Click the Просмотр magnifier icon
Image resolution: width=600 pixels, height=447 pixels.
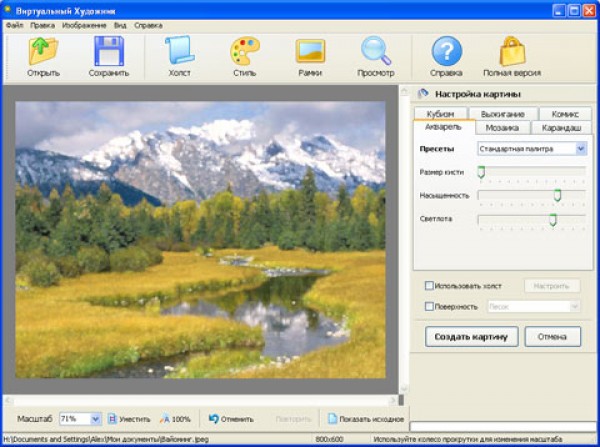376,51
